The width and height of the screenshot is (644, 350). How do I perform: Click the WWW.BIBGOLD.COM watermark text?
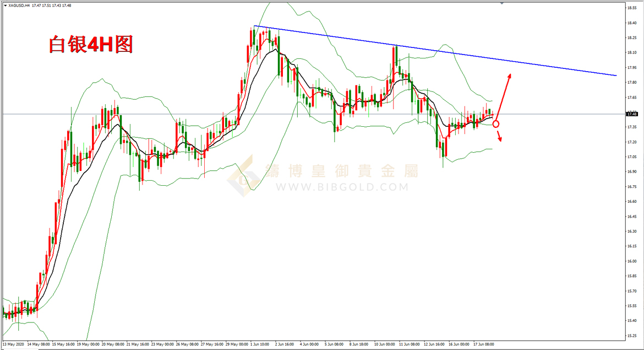(342, 187)
